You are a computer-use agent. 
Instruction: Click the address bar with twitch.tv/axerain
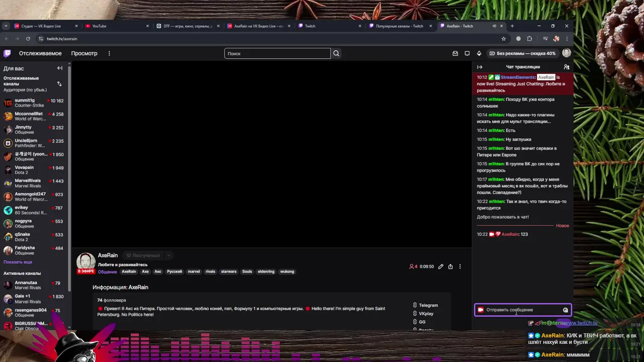(272, 39)
